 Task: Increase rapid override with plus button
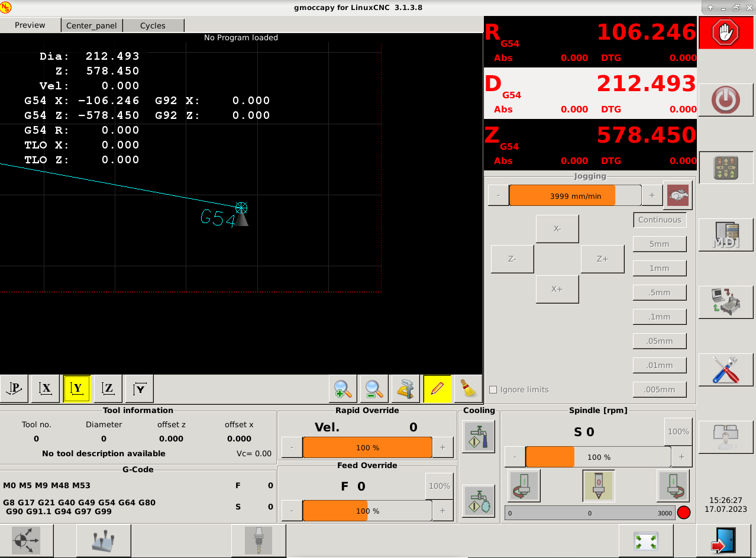[442, 448]
